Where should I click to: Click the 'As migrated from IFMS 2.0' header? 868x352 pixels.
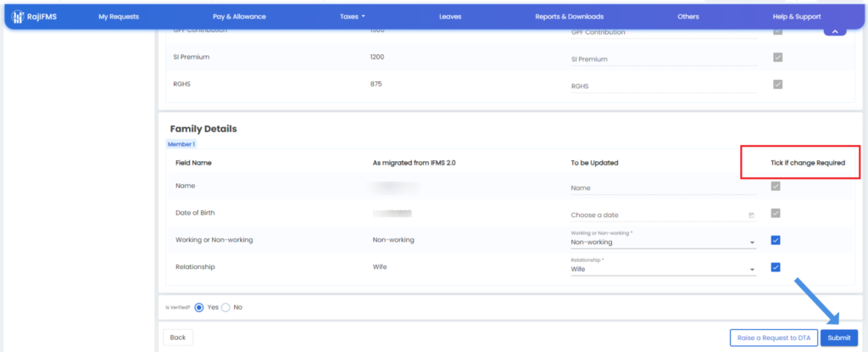414,163
